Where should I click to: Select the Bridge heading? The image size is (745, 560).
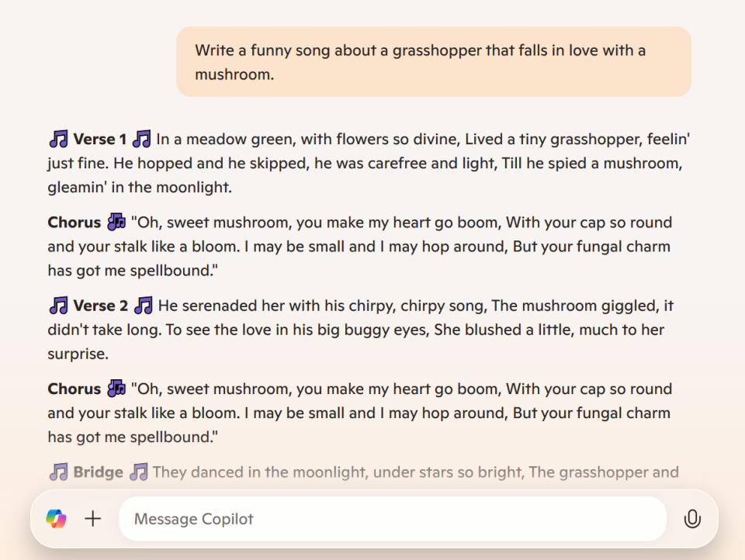[98, 472]
